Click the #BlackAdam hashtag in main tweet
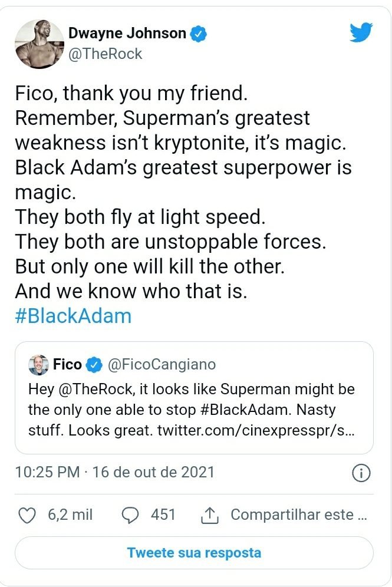This screenshot has width=392, height=587. click(x=73, y=316)
